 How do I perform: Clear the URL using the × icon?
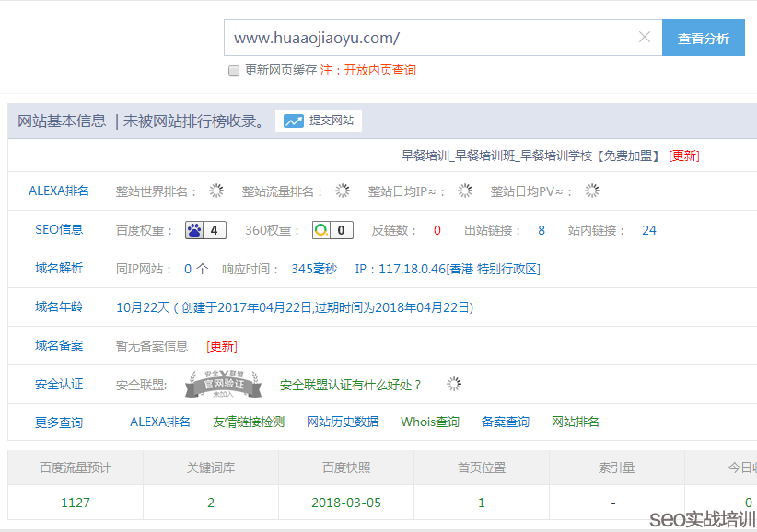click(646, 38)
